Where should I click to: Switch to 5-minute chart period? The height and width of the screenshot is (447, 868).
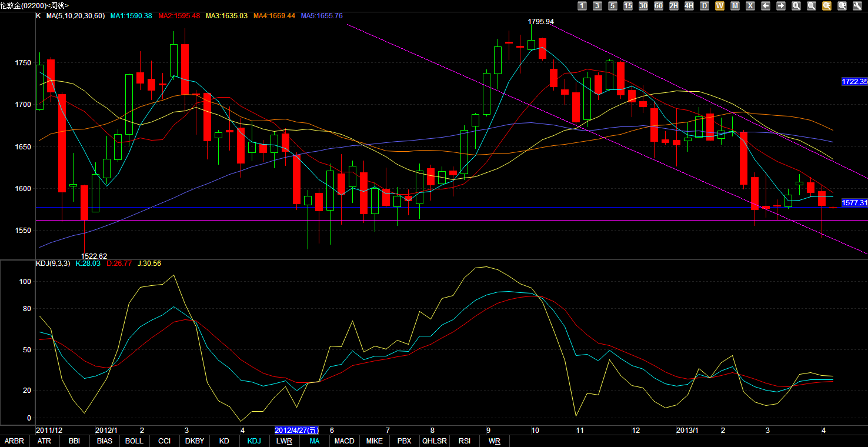(613, 6)
